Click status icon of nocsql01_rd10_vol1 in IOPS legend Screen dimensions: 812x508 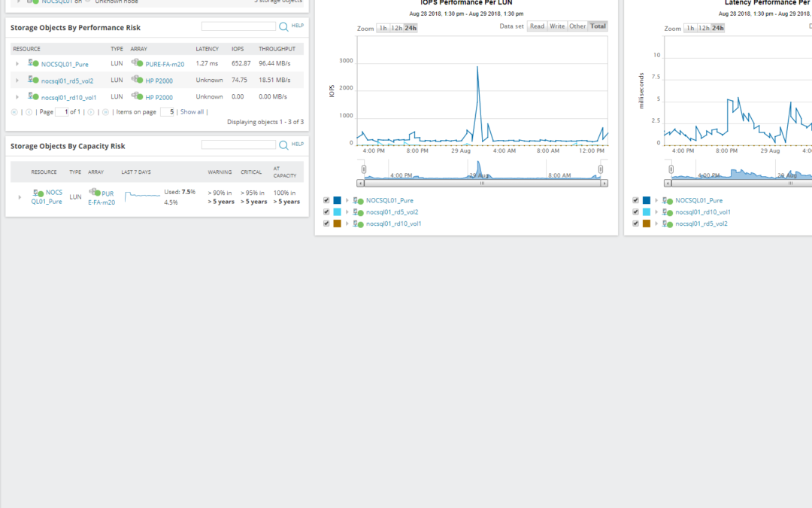(x=358, y=224)
